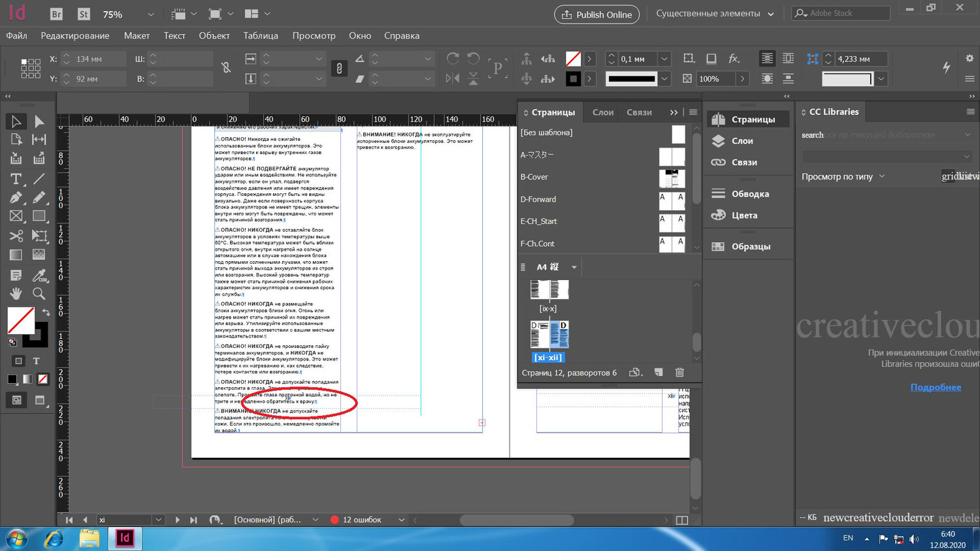This screenshot has height=551, width=980.
Task: Open Adobe Bridge from the top bar
Action: click(57, 14)
